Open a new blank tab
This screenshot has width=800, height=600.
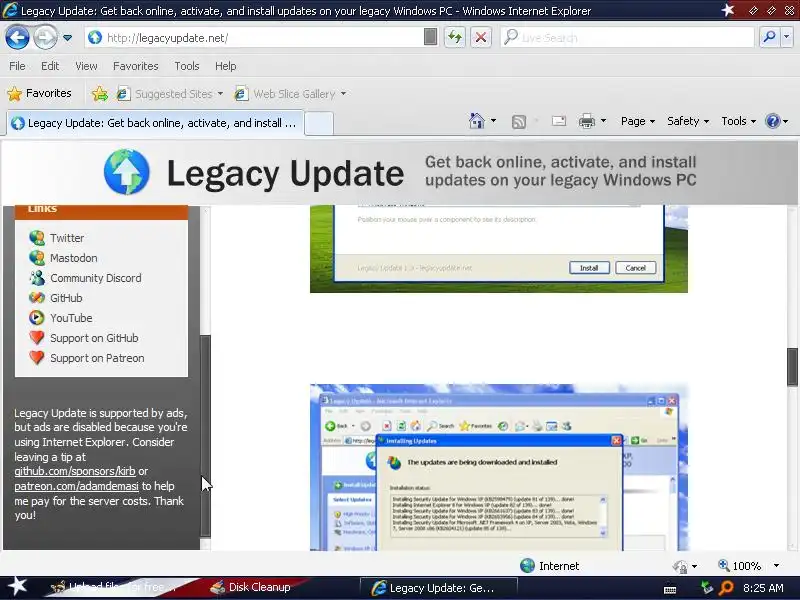[x=319, y=123]
